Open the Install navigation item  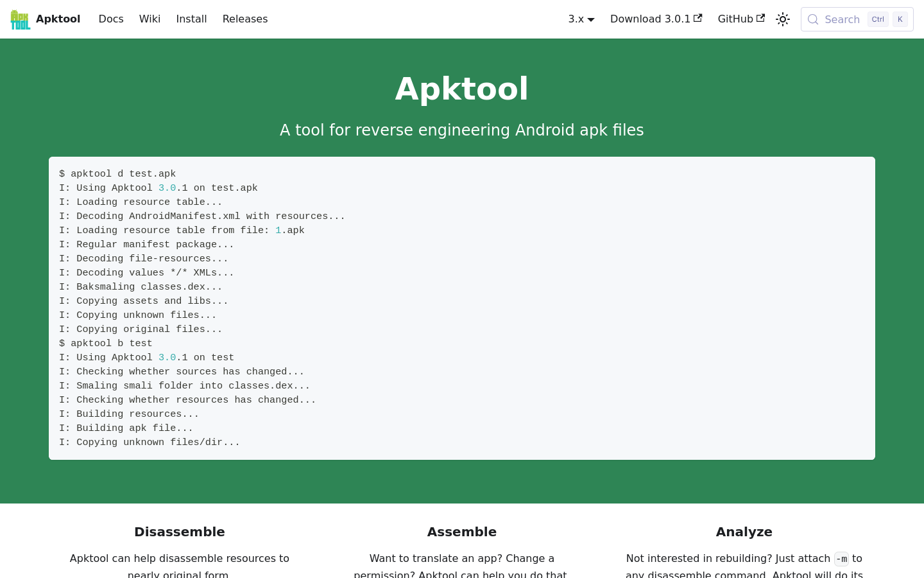pyautogui.click(x=191, y=19)
